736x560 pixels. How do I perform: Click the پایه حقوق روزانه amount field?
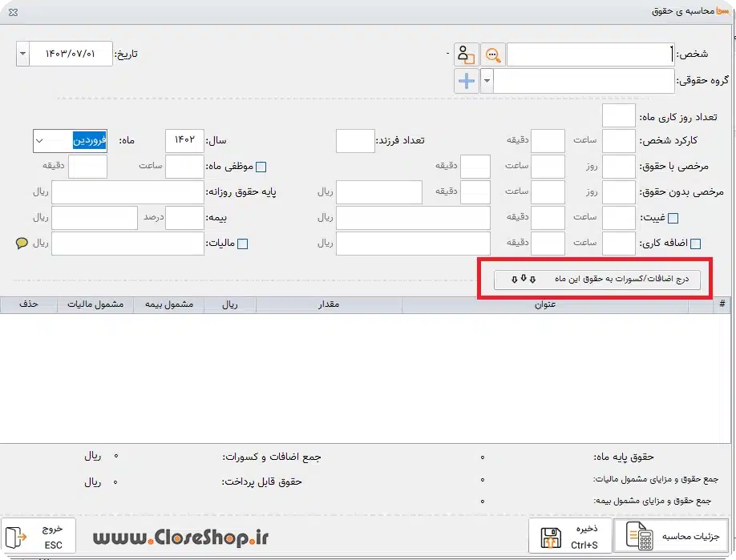point(127,192)
